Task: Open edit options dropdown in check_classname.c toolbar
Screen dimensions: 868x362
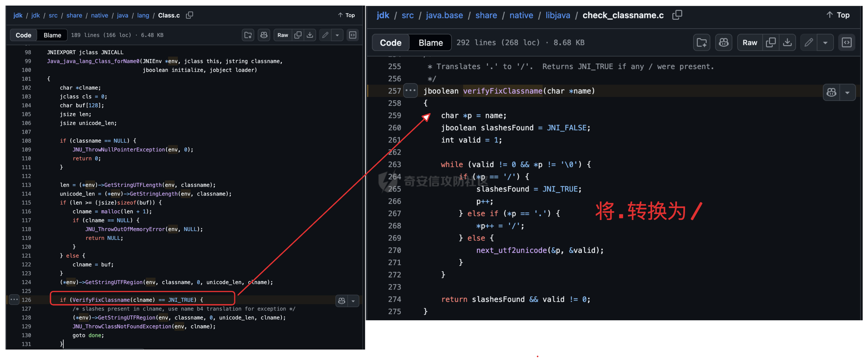Action: (x=825, y=43)
